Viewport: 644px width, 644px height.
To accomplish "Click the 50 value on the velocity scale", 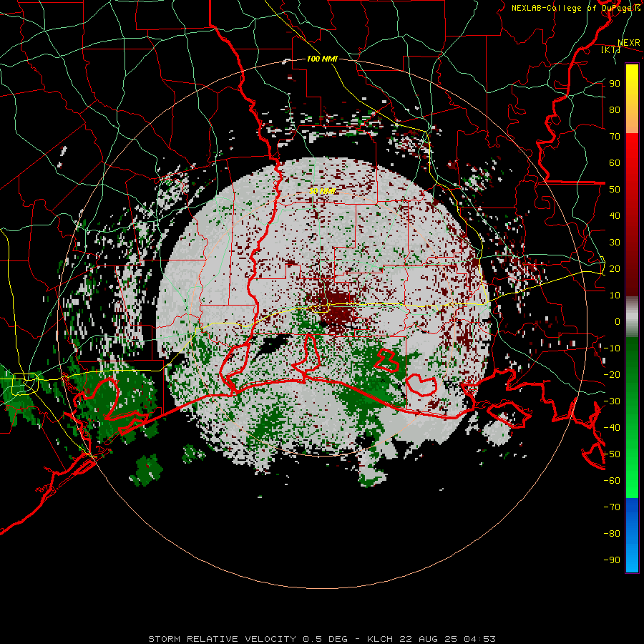I will [615, 190].
